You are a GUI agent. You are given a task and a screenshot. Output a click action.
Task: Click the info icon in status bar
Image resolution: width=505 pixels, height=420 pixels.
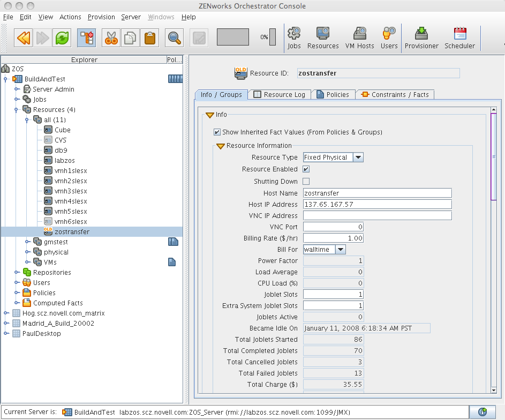483,412
